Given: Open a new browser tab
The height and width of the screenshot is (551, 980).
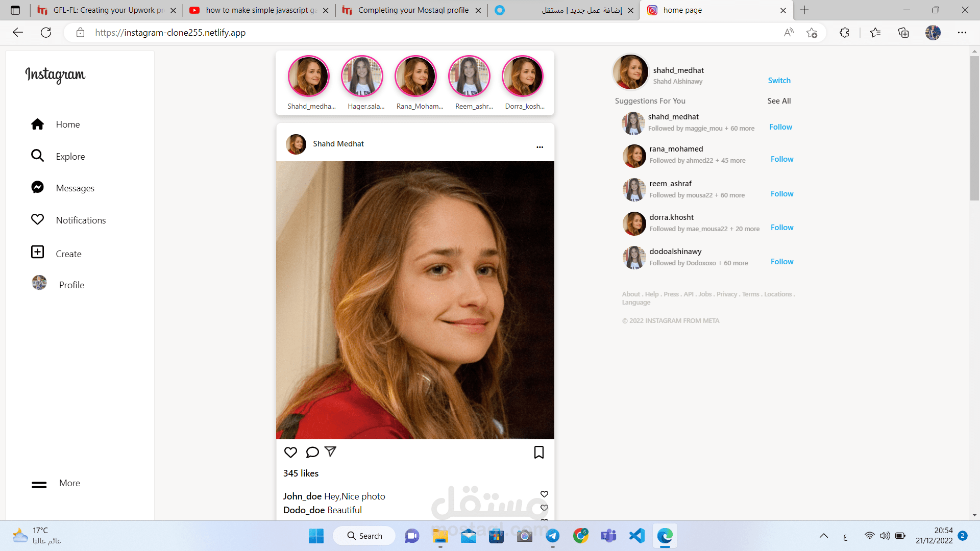Looking at the screenshot, I should pyautogui.click(x=804, y=10).
